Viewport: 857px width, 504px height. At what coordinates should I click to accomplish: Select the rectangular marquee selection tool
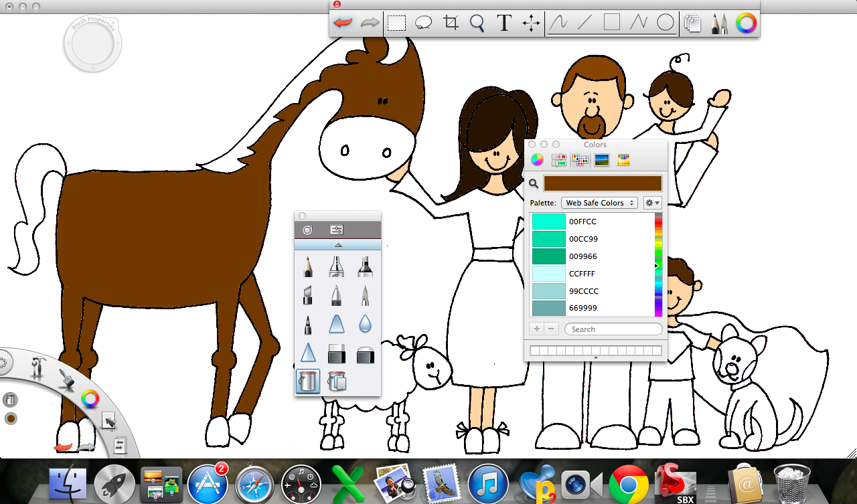coord(396,23)
